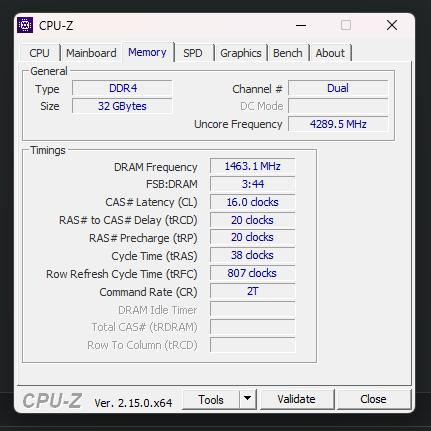The height and width of the screenshot is (431, 431).
Task: Click the Close button at bottom
Action: (x=373, y=399)
